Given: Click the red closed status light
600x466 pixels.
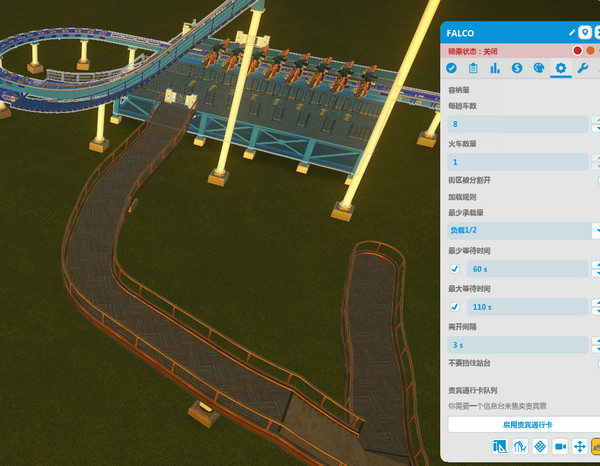Looking at the screenshot, I should (577, 50).
